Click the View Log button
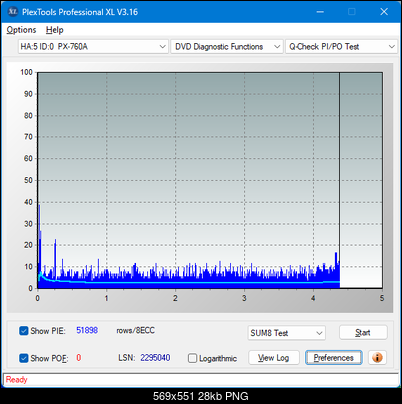This screenshot has width=402, height=404. coord(274,358)
